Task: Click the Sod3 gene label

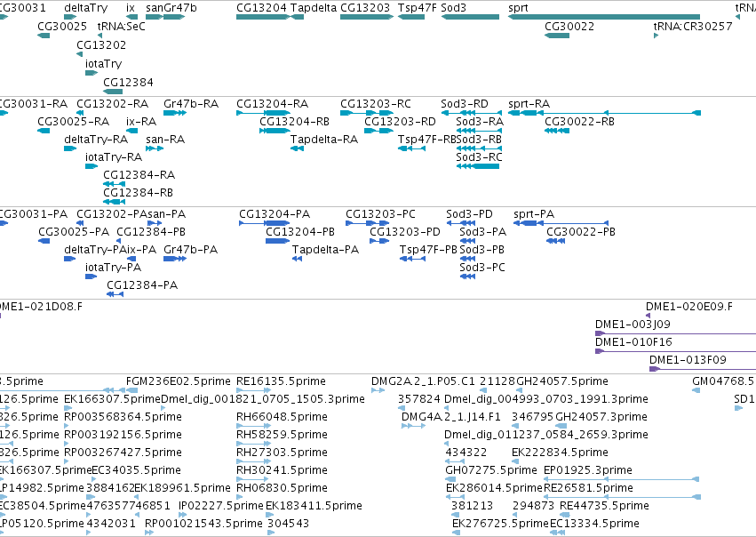Action: point(453,8)
